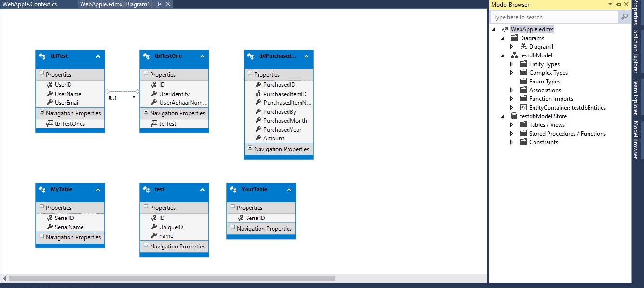The height and width of the screenshot is (288, 644).
Task: Click the key icon next to PurchasedID
Action: coord(259,84)
